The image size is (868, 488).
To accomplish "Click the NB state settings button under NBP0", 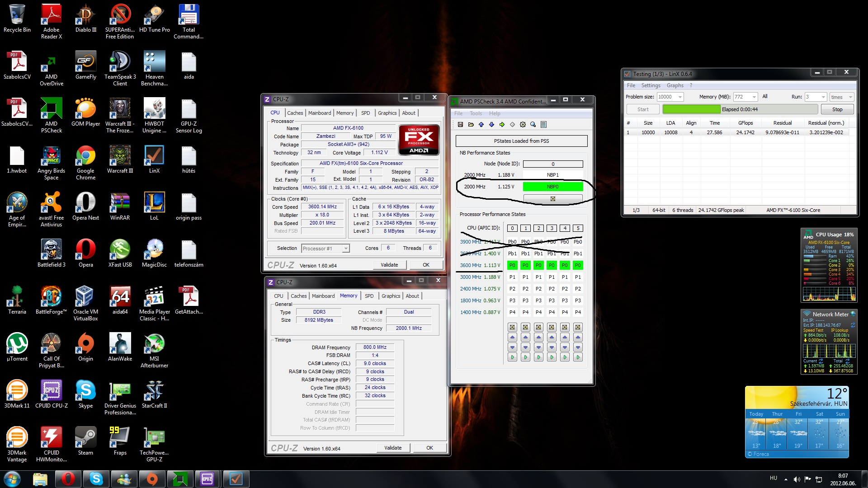I will point(552,199).
